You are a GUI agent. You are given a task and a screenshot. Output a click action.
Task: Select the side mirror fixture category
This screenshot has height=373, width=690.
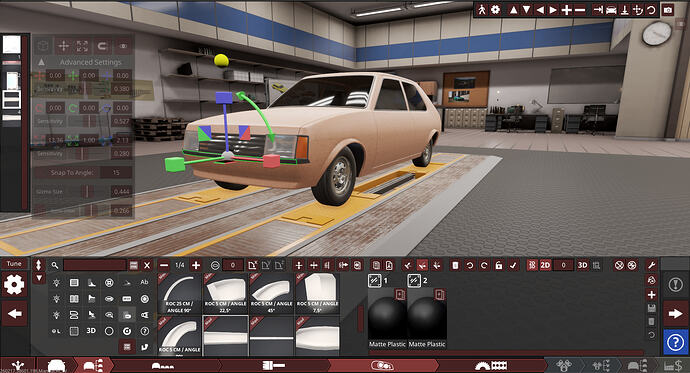[x=109, y=315]
